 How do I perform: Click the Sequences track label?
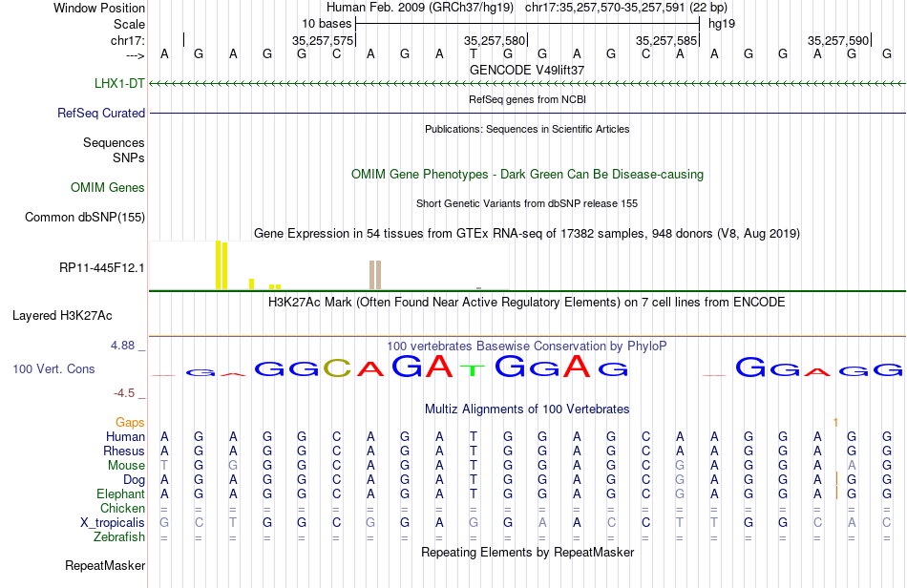(x=114, y=142)
